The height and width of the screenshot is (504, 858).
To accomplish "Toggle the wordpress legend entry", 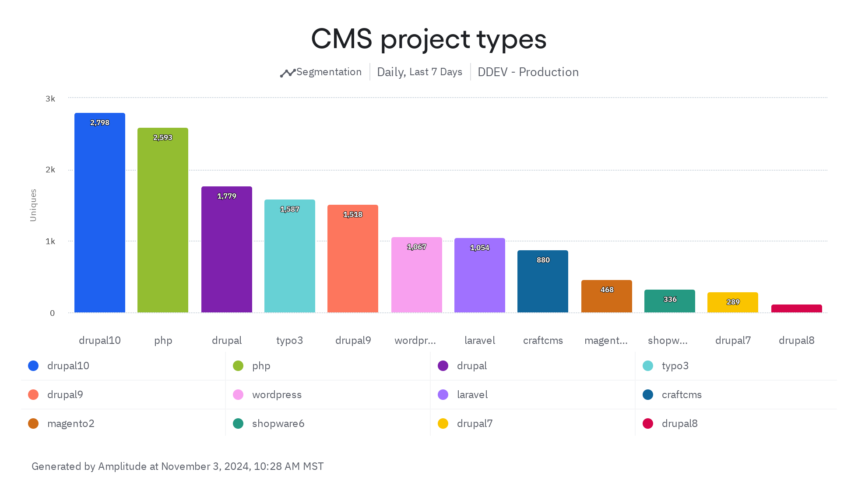I will [x=276, y=395].
